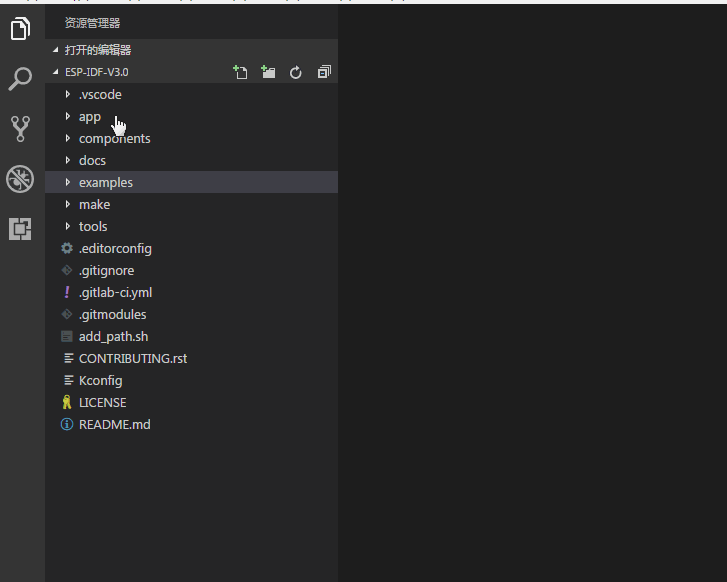This screenshot has height=582, width=727.
Task: Expand the make folder arrow
Action: pyautogui.click(x=68, y=204)
